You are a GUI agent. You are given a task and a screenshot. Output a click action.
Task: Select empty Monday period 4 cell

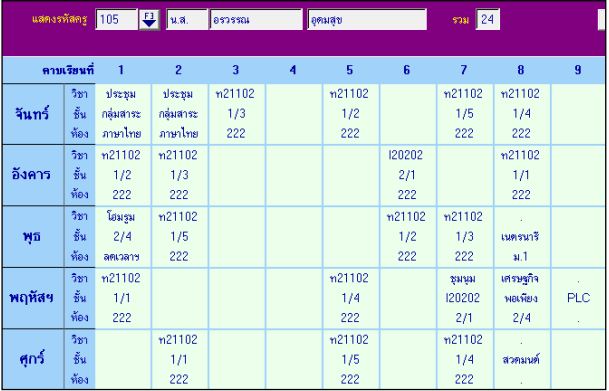pos(293,114)
